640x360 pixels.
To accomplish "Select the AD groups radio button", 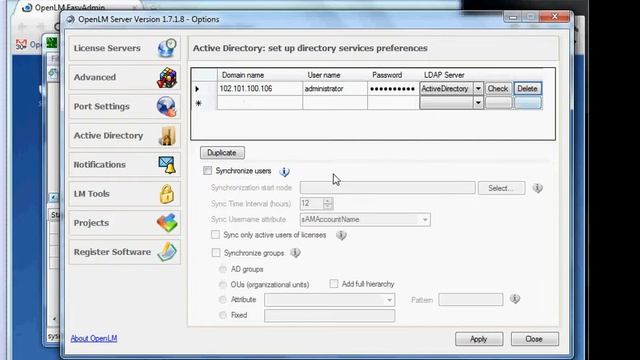I will tap(222, 269).
